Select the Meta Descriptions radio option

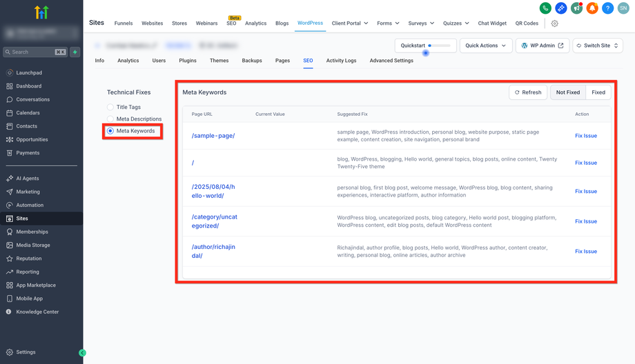pyautogui.click(x=110, y=119)
